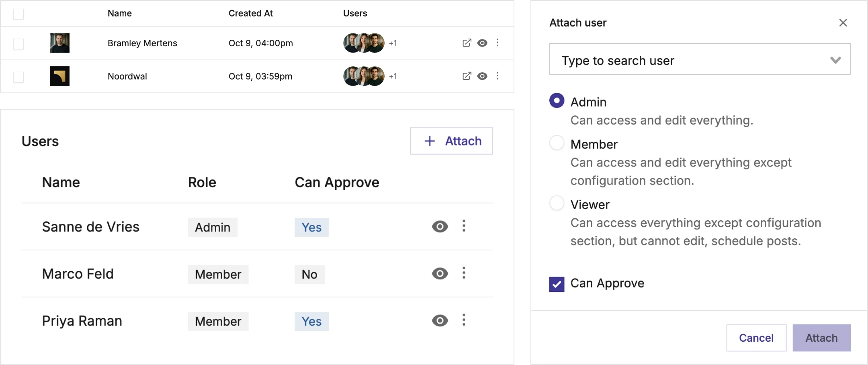868x365 pixels.
Task: Close the Attach user dialog
Action: point(843,23)
